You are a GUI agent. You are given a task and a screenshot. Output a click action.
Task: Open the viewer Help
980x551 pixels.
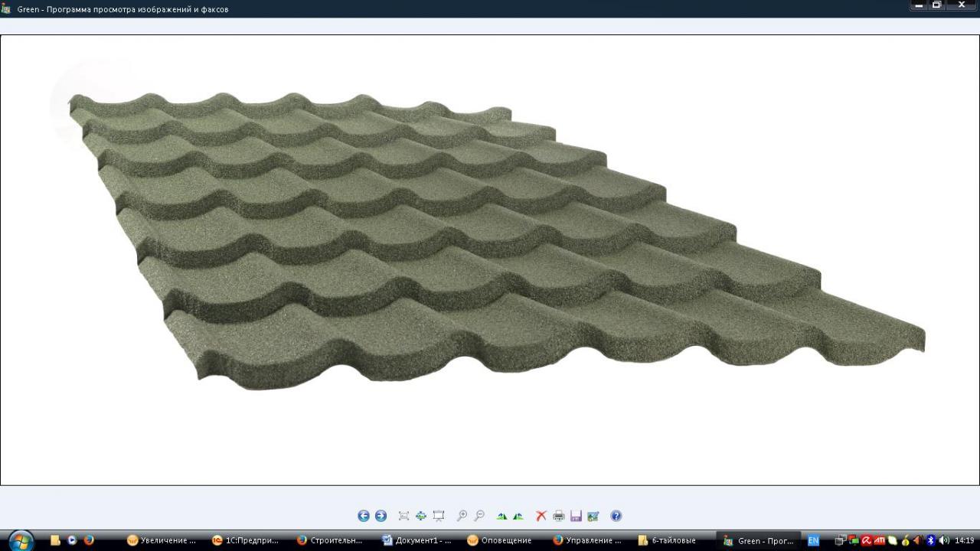[x=616, y=516]
